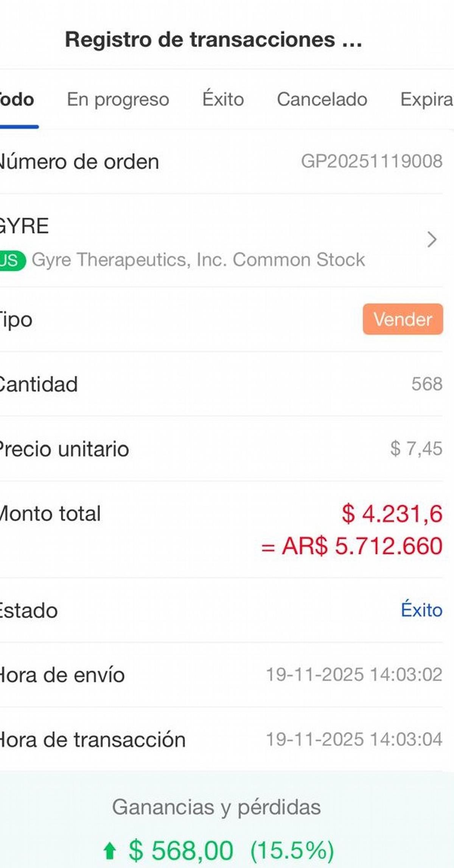Screen dimensions: 454x868
Task: Go to the partially visible Expira tab
Action: coord(426,100)
